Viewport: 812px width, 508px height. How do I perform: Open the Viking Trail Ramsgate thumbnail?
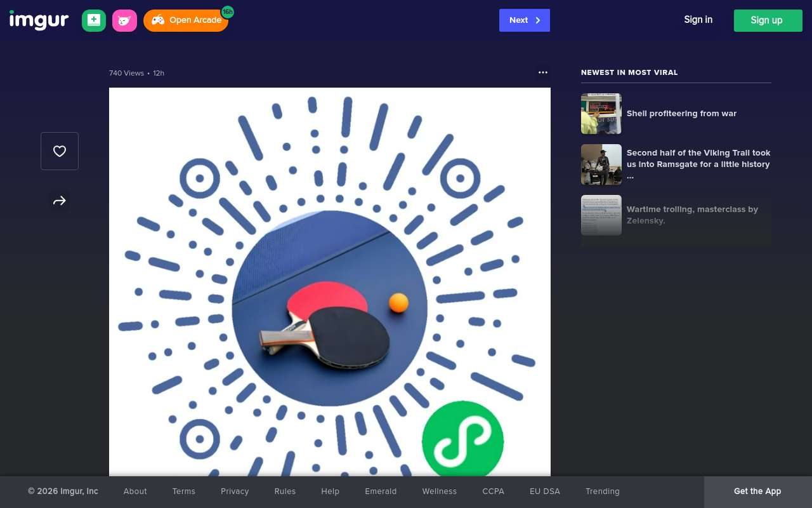pos(601,164)
